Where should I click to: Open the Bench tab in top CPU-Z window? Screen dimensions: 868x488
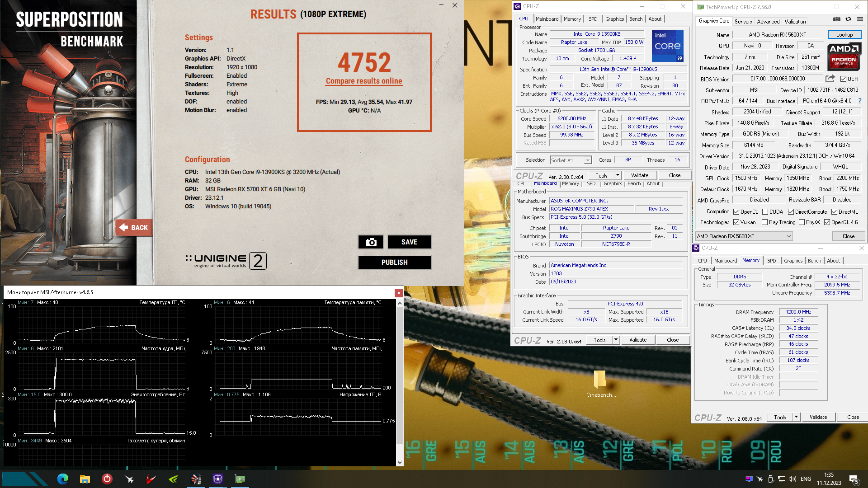[636, 19]
